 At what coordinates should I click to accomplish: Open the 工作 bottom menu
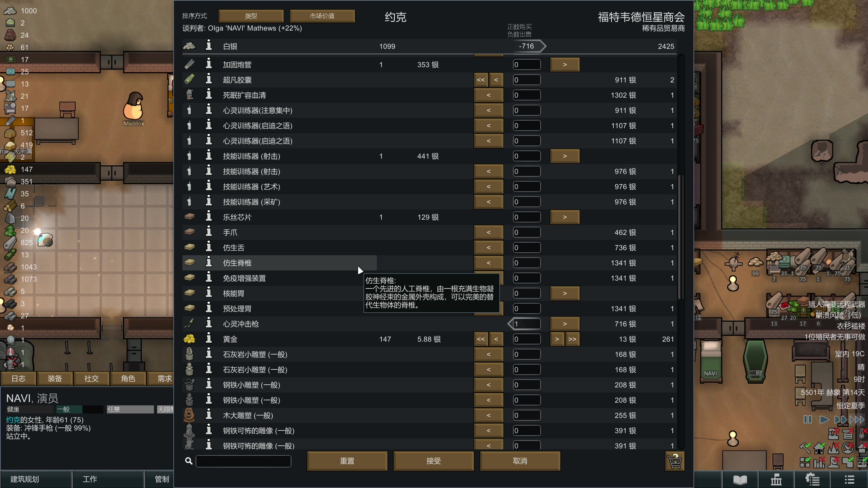pos(108,479)
